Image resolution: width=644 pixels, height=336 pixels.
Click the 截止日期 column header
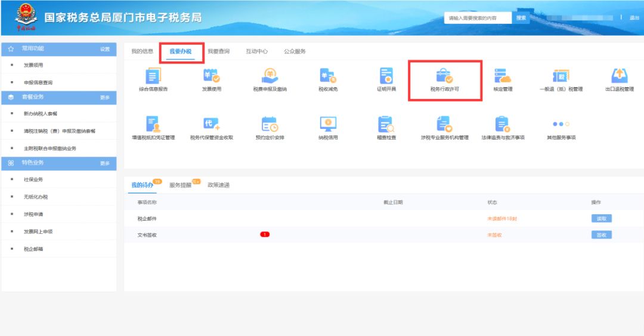(x=393, y=202)
